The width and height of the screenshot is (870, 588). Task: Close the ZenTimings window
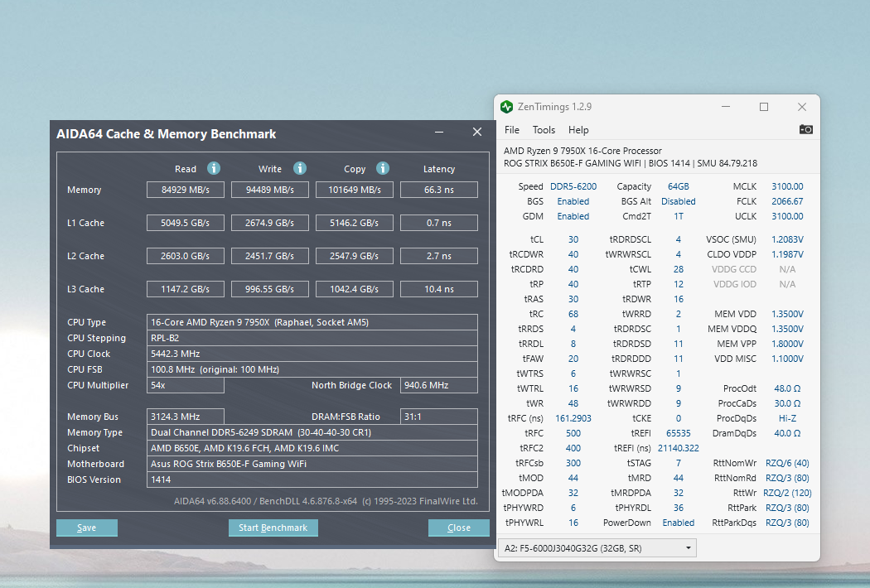802,107
